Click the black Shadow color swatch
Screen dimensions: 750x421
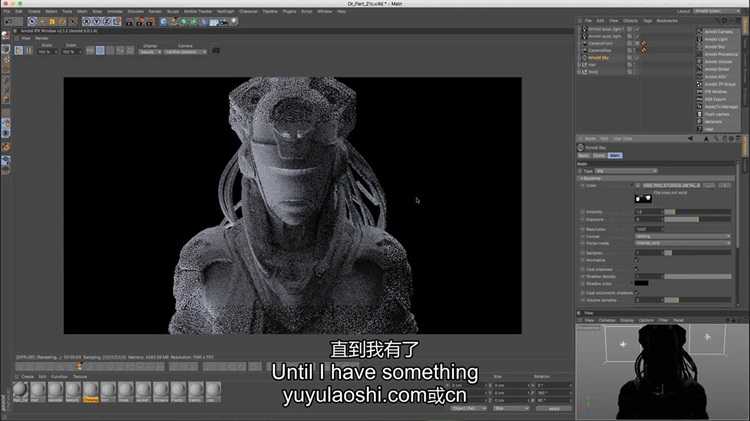(x=641, y=283)
